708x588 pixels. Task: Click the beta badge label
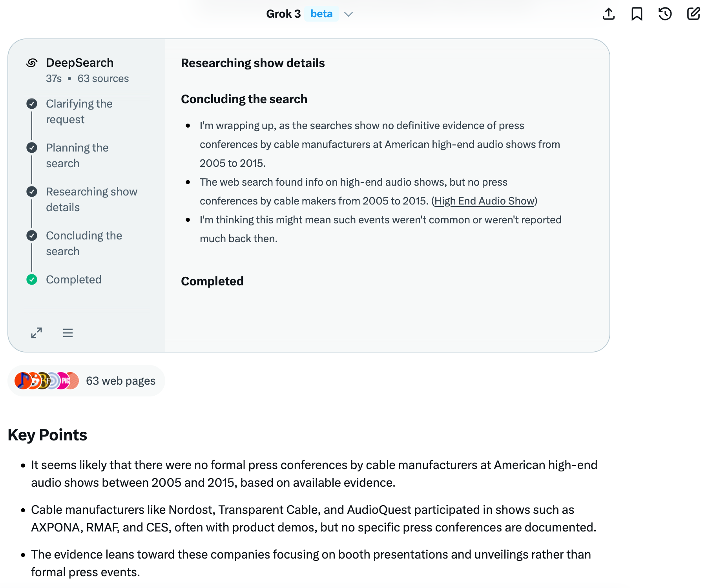(x=321, y=14)
